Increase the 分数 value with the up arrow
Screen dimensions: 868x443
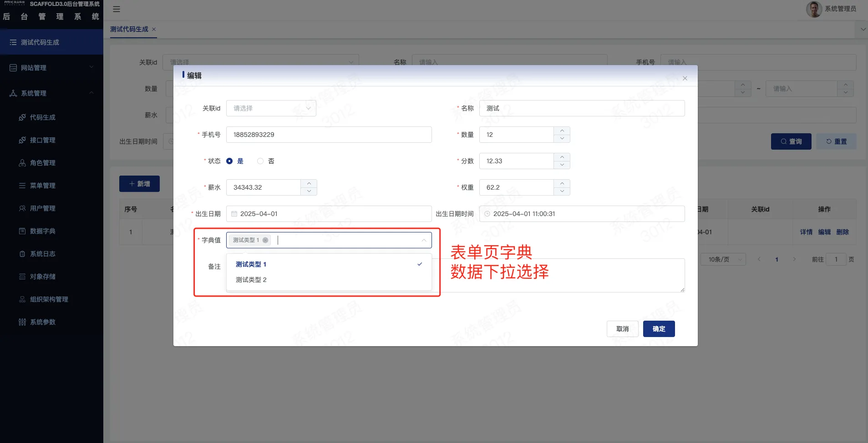(x=562, y=157)
